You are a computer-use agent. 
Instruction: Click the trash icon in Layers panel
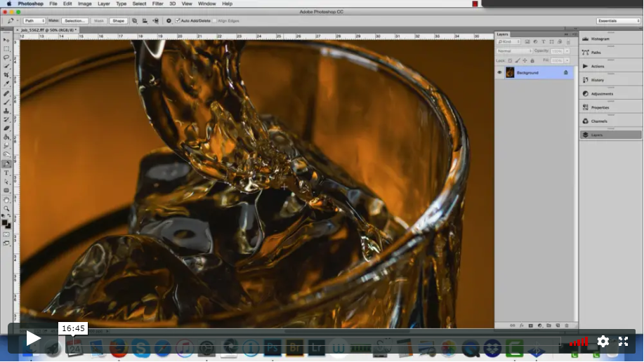567,326
